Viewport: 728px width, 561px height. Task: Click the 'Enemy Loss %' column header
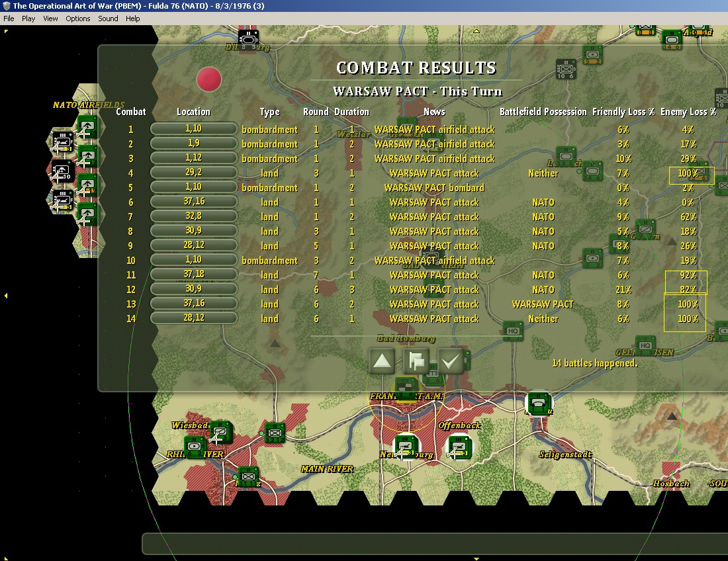coord(688,112)
